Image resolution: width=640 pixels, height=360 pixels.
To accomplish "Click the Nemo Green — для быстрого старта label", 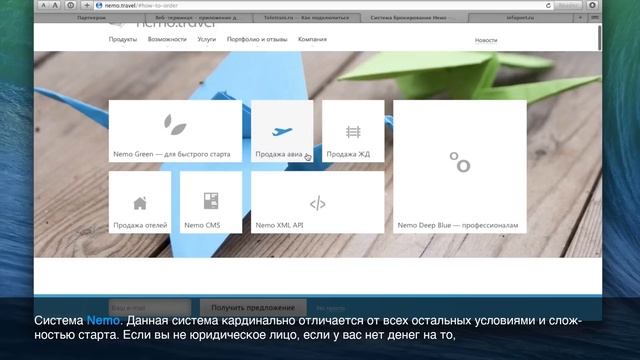I will point(172,154).
